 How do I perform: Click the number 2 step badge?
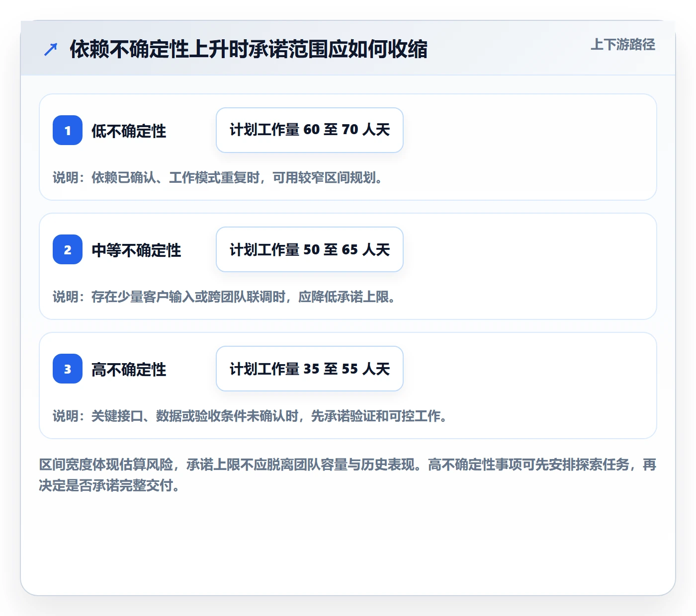click(x=68, y=249)
